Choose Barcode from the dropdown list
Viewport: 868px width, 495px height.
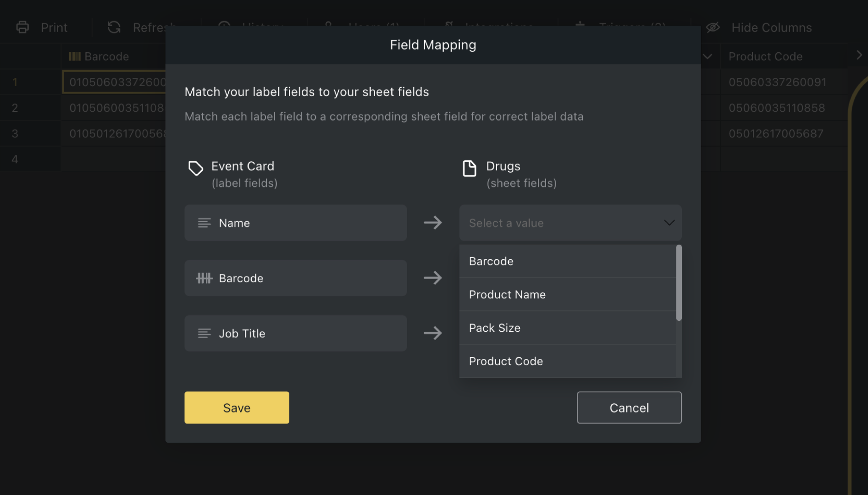coord(568,261)
